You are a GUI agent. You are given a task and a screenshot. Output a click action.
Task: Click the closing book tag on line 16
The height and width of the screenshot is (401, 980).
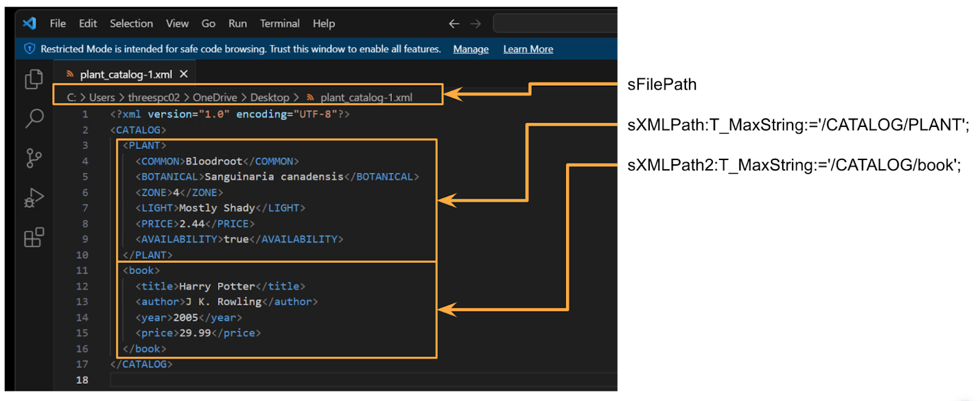pos(145,349)
